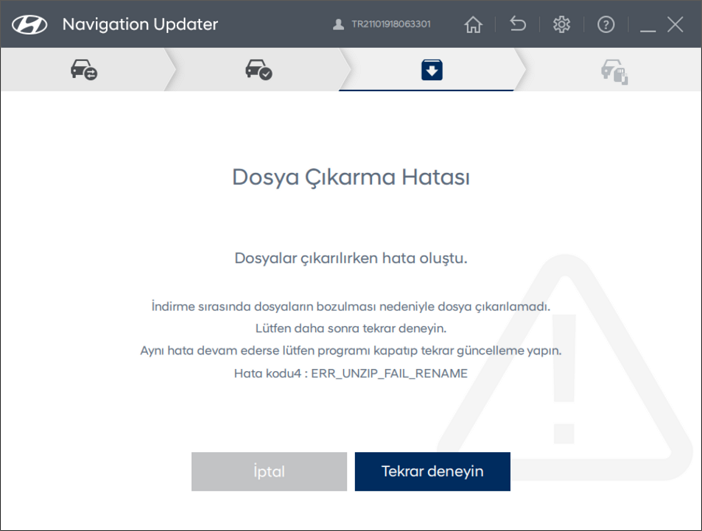The image size is (702, 531).
Task: Go to the Home screen icon
Action: click(x=473, y=24)
